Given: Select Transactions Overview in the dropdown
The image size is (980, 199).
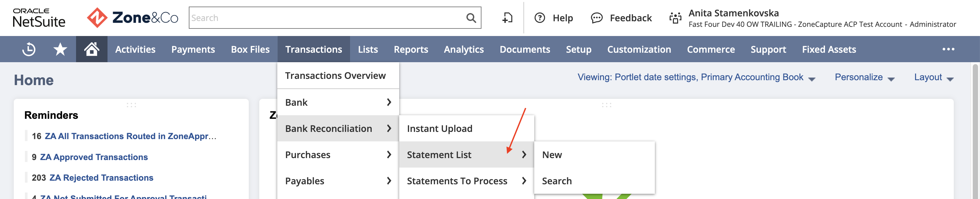Looking at the screenshot, I should (338, 76).
